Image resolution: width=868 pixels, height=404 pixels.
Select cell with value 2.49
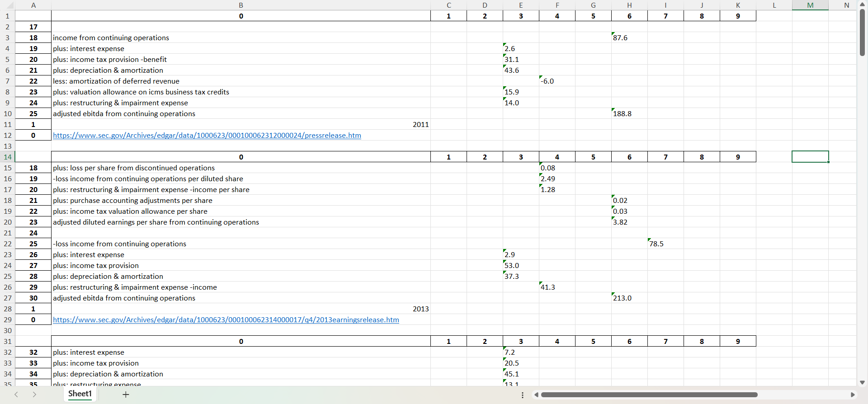click(557, 179)
